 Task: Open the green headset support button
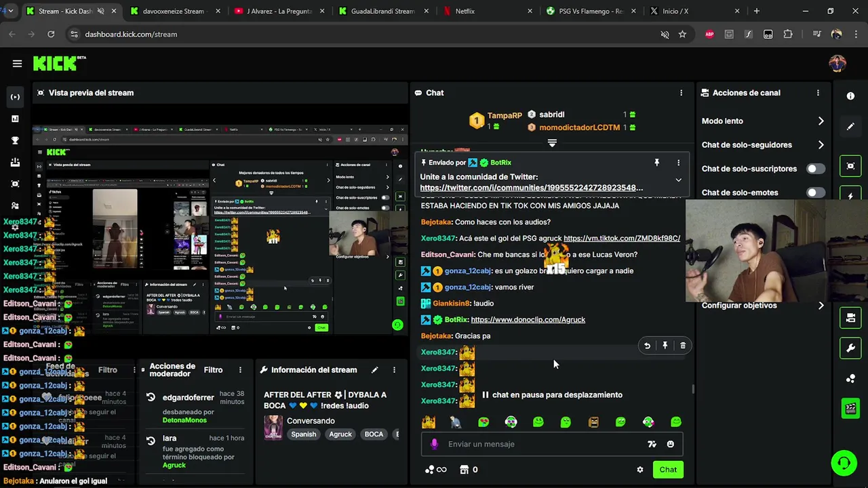pyautogui.click(x=844, y=463)
